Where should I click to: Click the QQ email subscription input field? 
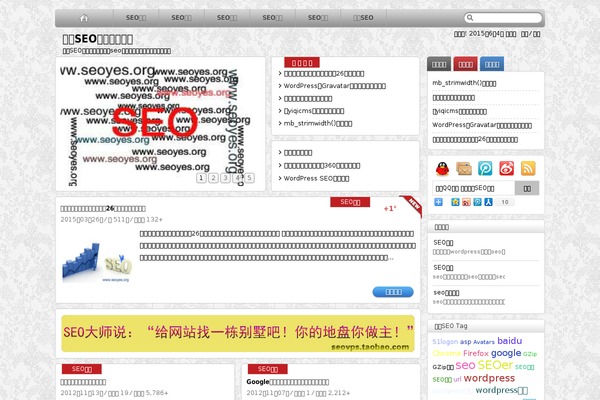click(x=474, y=188)
